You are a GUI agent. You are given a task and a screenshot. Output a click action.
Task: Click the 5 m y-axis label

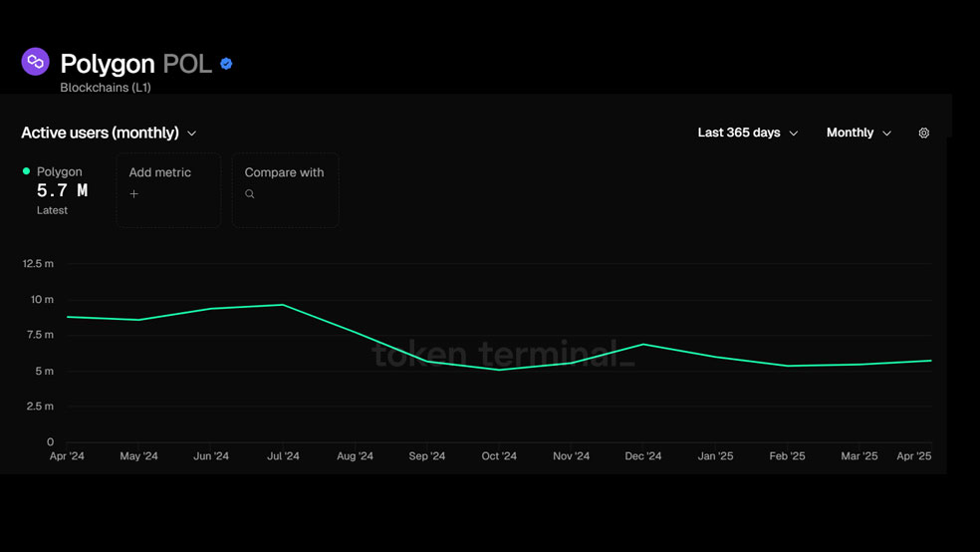pos(45,372)
